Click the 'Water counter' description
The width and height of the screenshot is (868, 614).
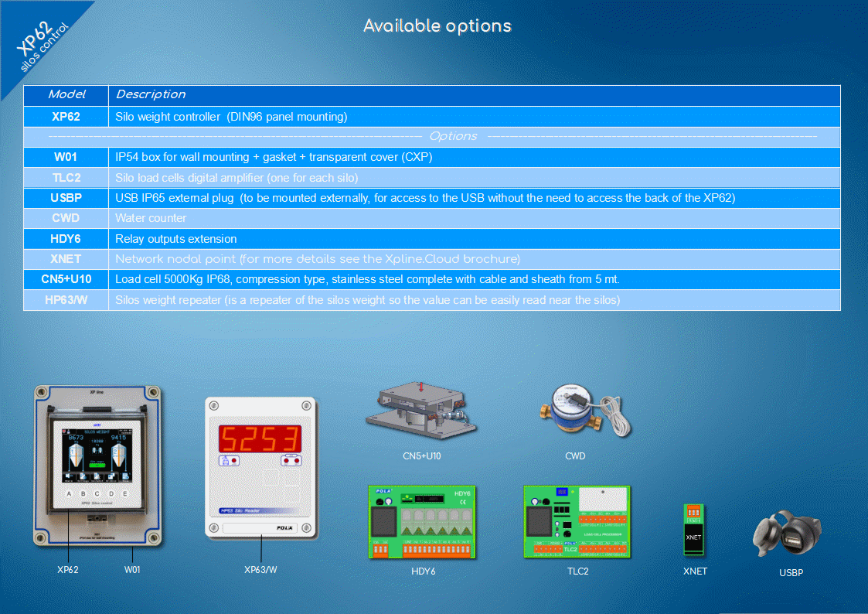[x=151, y=218]
